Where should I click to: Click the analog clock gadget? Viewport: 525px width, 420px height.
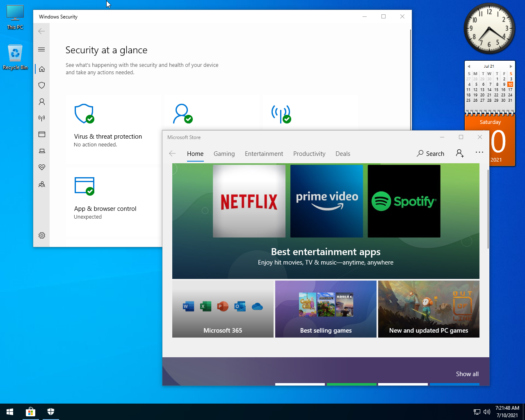(489, 29)
